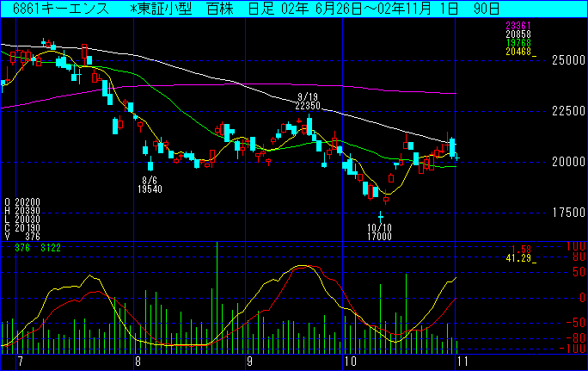Click the 日足 timeframe label
Viewport: 588px width, 371px height.
tap(261, 9)
